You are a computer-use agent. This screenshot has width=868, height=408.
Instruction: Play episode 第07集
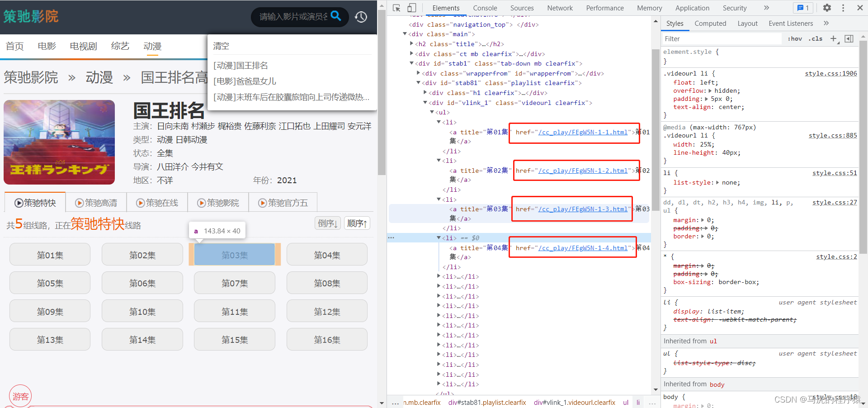(235, 283)
